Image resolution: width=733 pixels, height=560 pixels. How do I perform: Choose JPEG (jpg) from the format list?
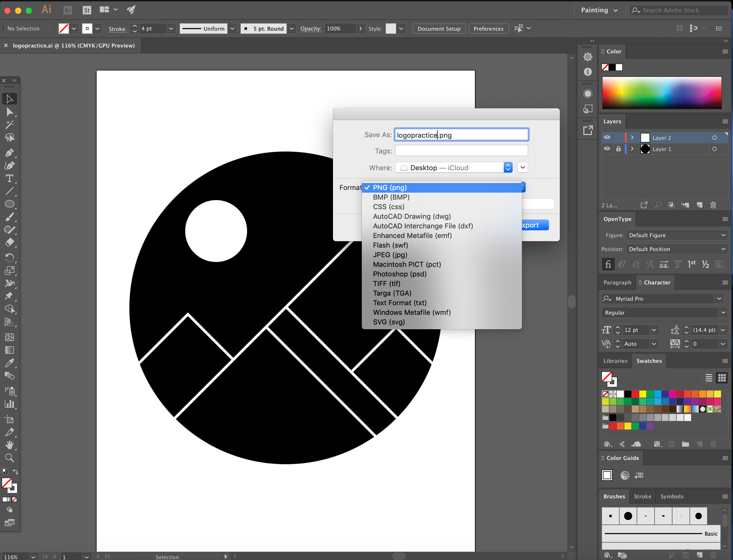390,255
